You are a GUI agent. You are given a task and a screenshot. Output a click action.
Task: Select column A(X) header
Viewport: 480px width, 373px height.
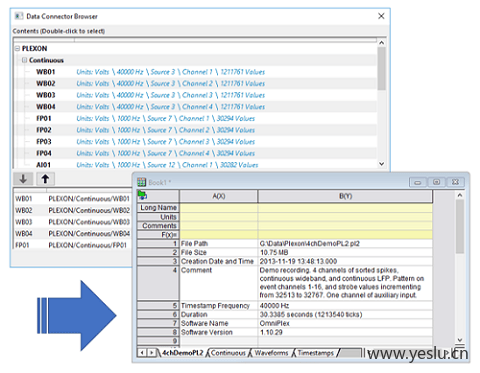click(x=219, y=196)
